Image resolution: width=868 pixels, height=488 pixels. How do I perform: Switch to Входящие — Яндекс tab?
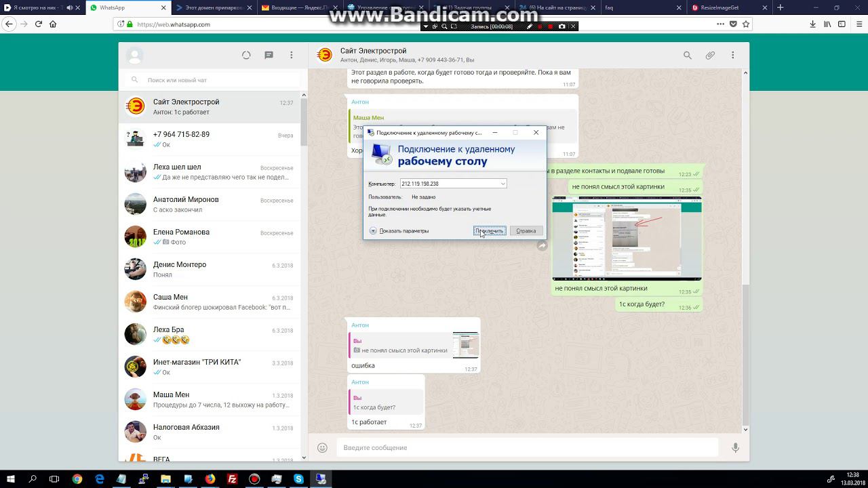(x=301, y=7)
